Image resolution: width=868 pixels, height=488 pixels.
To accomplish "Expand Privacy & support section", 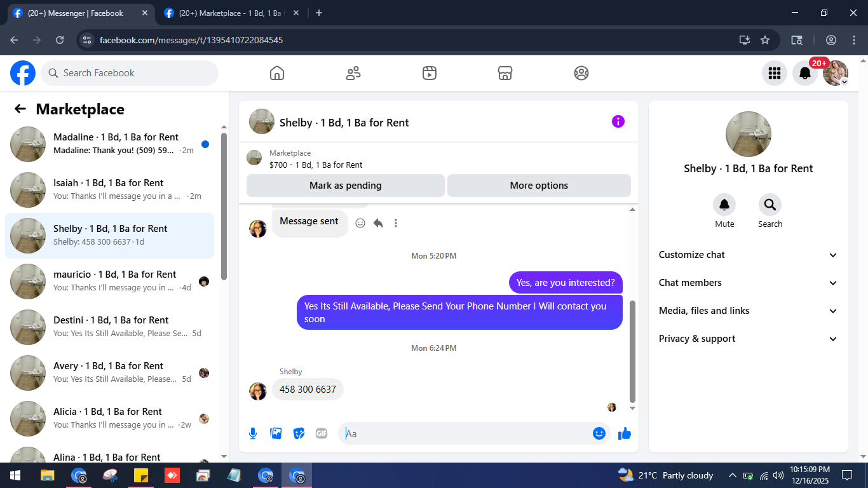I will pyautogui.click(x=749, y=339).
